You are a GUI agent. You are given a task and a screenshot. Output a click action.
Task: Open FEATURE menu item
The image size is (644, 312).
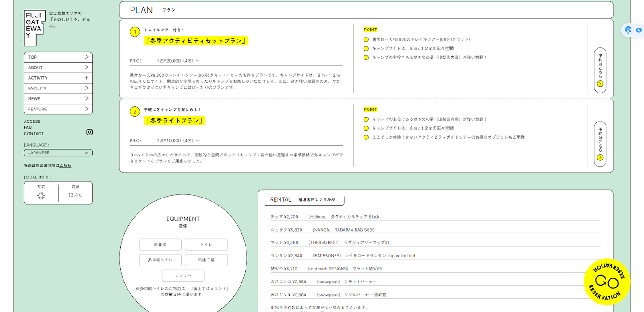(x=58, y=109)
